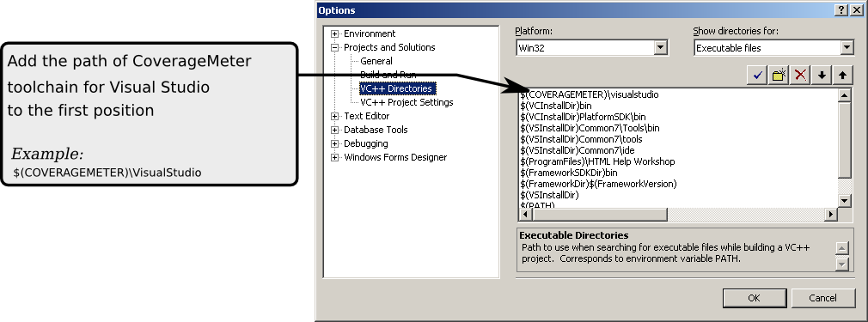
Task: Add a new directory line with folder icon
Action: (779, 76)
